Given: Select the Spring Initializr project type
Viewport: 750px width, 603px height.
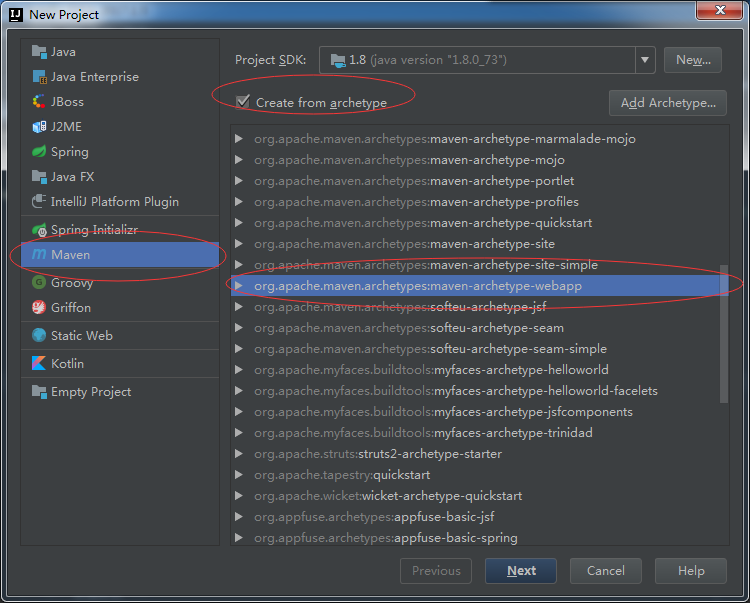Looking at the screenshot, I should [x=120, y=230].
